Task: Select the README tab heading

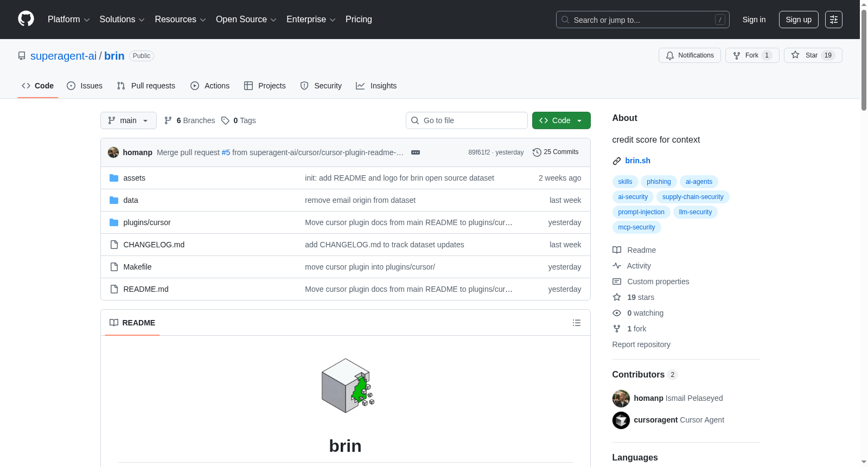Action: [x=132, y=323]
